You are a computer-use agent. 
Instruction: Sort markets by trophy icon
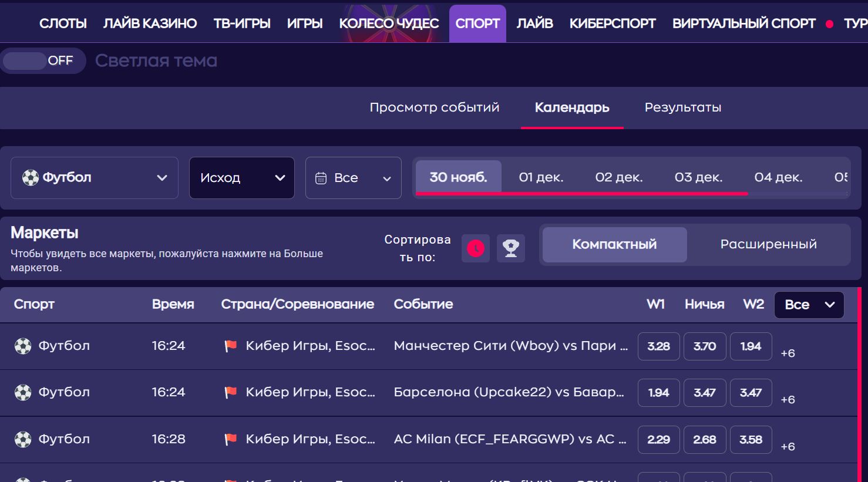pyautogui.click(x=511, y=248)
